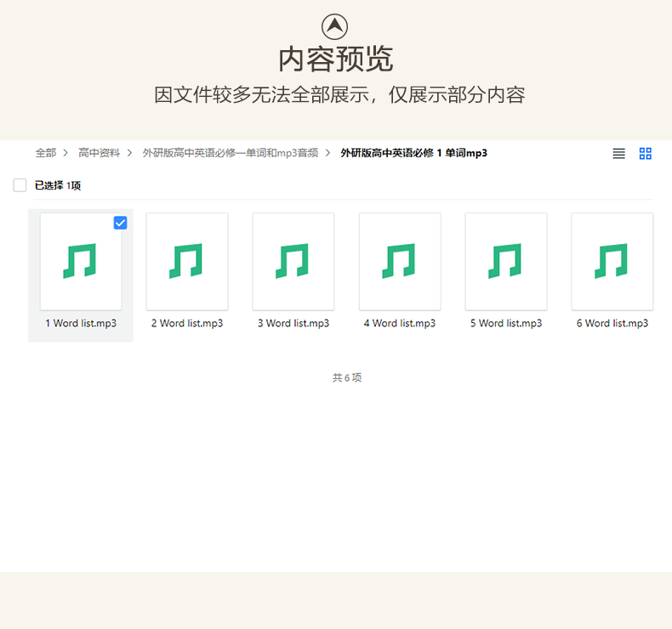
Task: Click chevron before 外研版高中英语必修 1 单词mp3
Action: click(327, 153)
